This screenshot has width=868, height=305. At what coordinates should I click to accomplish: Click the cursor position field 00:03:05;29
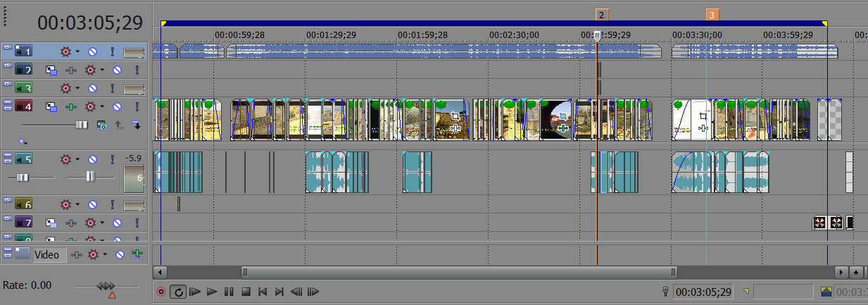(703, 292)
